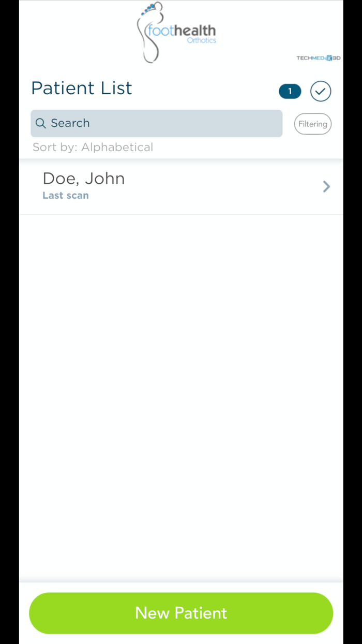The image size is (362, 644).
Task: Tap the magnifier icon in search bar
Action: click(x=41, y=123)
